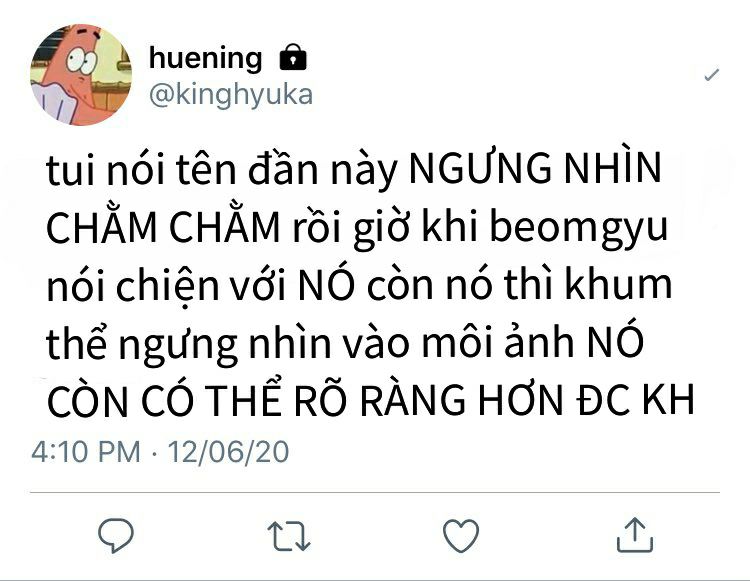Image resolution: width=750 pixels, height=581 pixels.
Task: Tap the share upload arrow icon
Action: click(635, 535)
